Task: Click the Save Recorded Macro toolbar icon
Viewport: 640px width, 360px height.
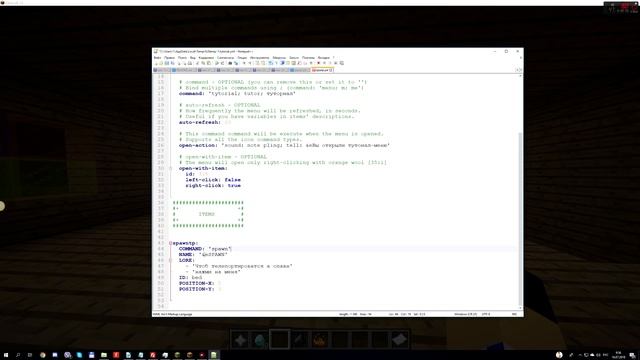Action: (x=342, y=63)
